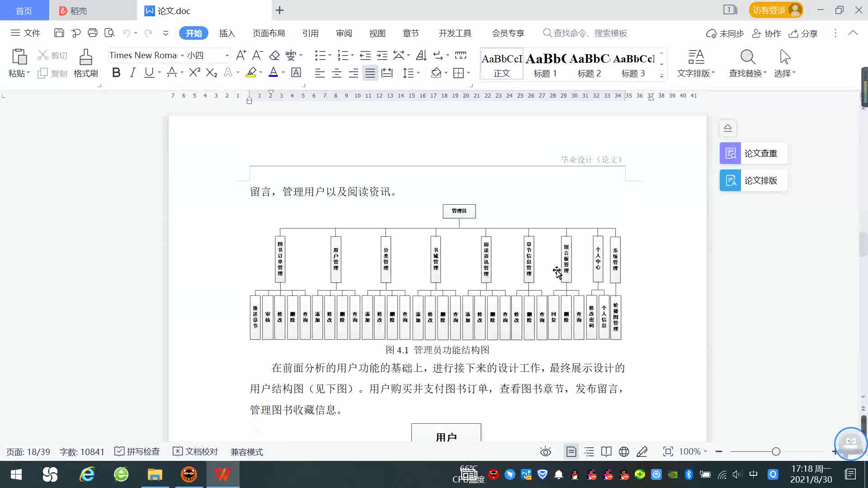Image resolution: width=868 pixels, height=488 pixels.
Task: Toggle document proofreading (文档校对) option
Action: 195,452
